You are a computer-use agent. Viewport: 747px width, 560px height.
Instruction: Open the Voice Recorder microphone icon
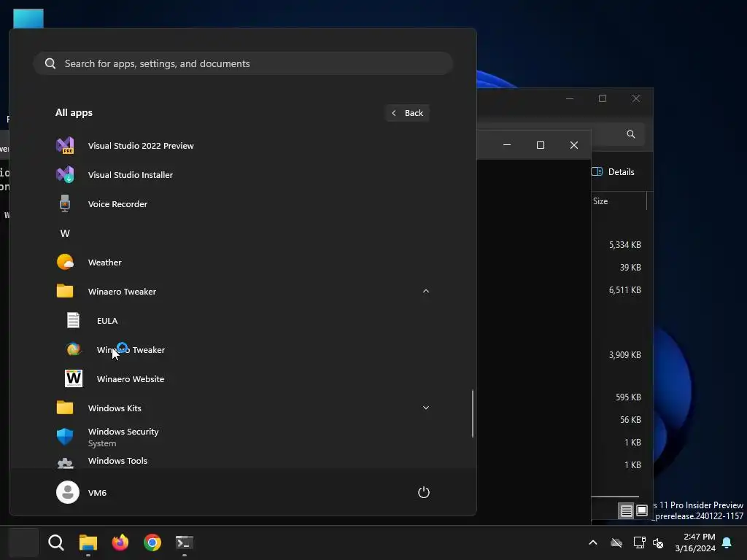click(65, 203)
